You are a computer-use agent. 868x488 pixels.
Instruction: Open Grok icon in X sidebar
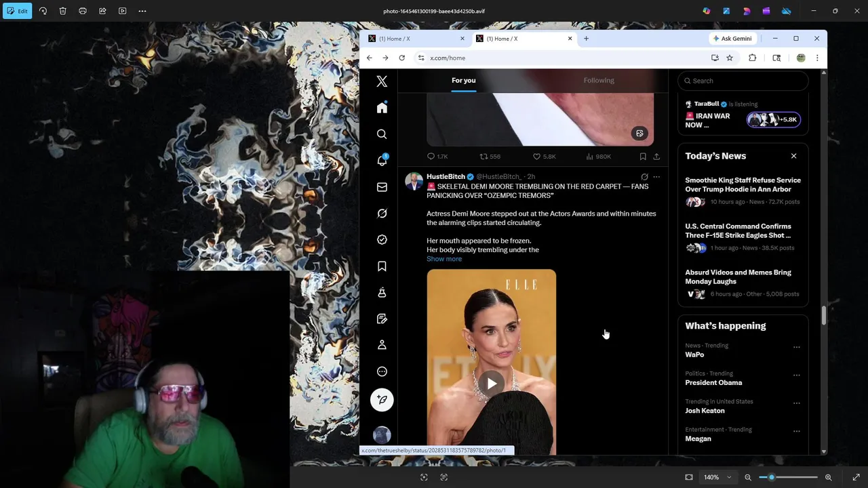coord(382,213)
